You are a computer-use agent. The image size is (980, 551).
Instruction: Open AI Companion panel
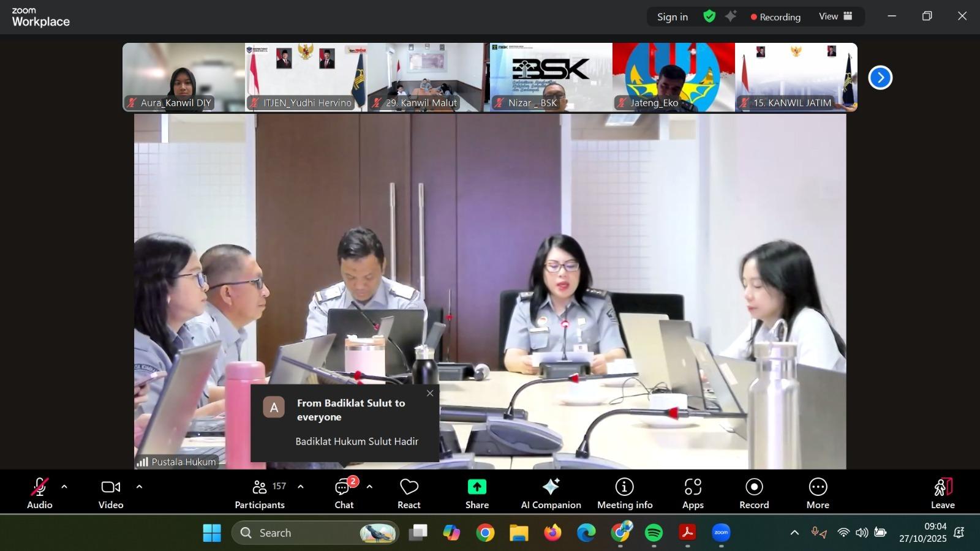point(551,493)
